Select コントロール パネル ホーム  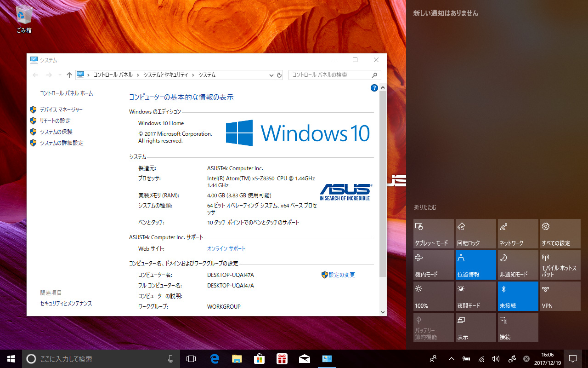pyautogui.click(x=65, y=93)
